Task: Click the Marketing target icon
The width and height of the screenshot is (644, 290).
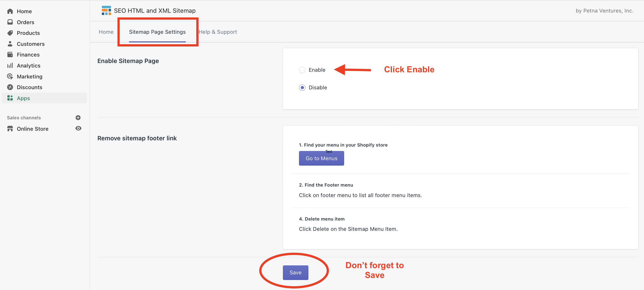Action: (x=10, y=76)
